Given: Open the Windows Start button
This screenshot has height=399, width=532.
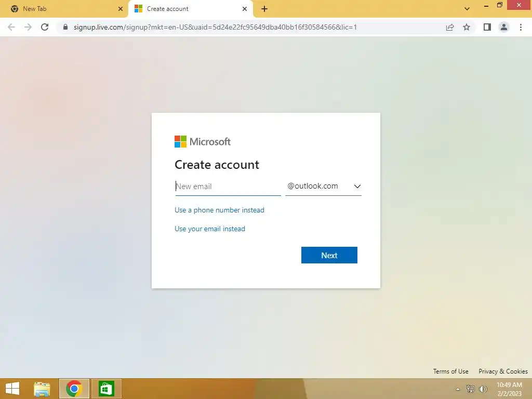Looking at the screenshot, I should coord(12,389).
